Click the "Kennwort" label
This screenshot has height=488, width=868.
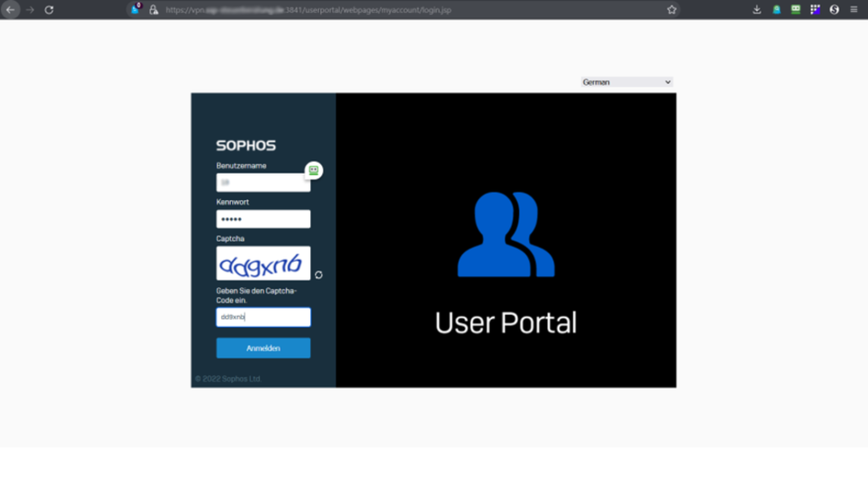tap(232, 202)
